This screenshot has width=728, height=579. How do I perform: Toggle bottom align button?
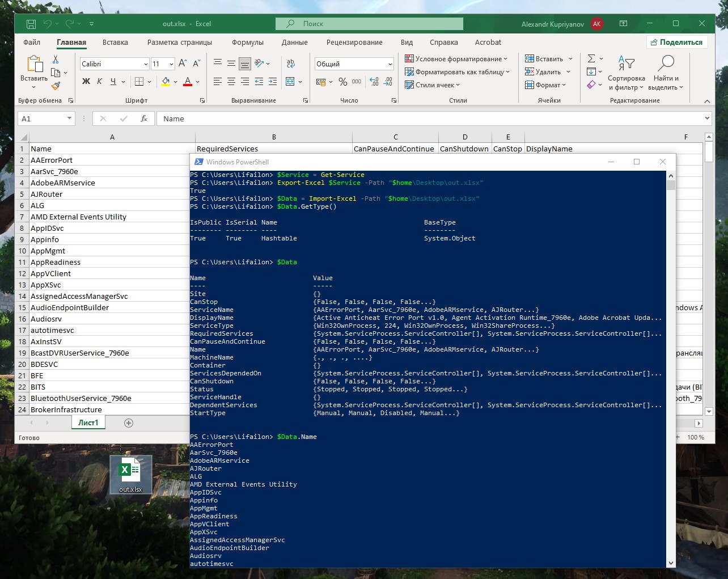[245, 64]
